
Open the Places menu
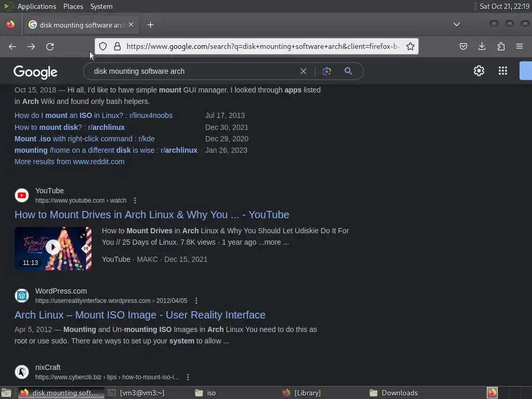coord(73,6)
